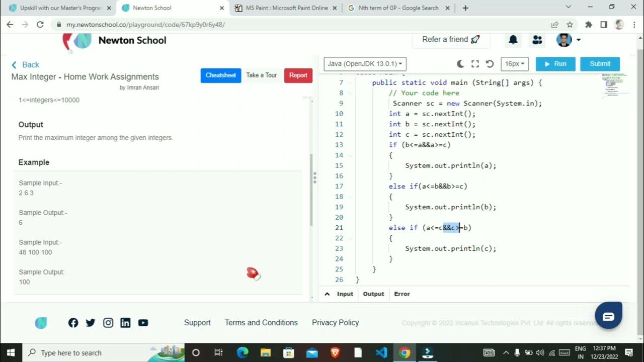Open the browser extensions puzzle icon
Viewport: 644px width, 362px height.
tap(589, 25)
